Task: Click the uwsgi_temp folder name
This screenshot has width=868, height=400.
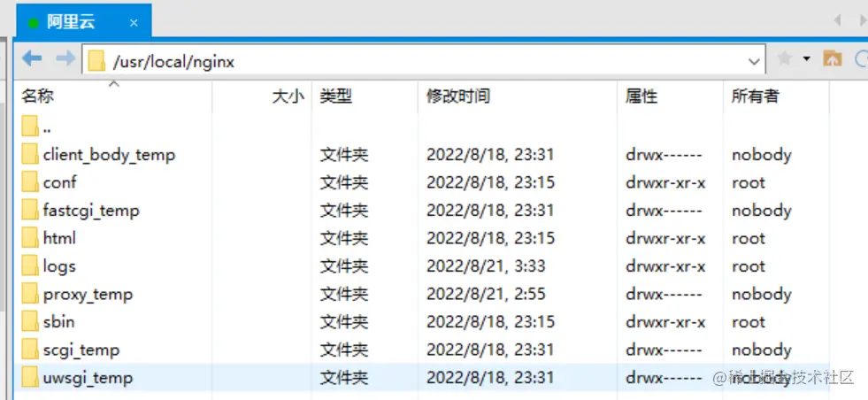Action: pyautogui.click(x=88, y=379)
